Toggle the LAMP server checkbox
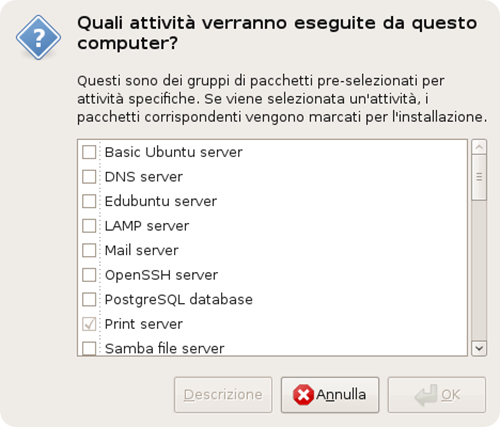Image resolution: width=500 pixels, height=427 pixels. tap(89, 226)
